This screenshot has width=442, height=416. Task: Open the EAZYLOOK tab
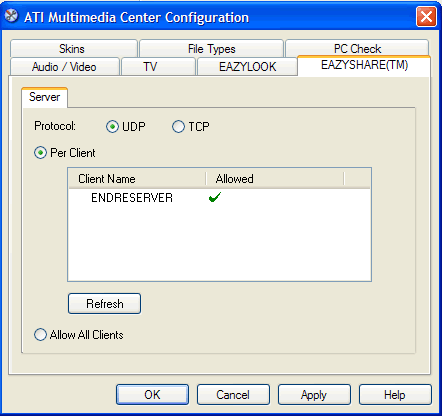247,66
